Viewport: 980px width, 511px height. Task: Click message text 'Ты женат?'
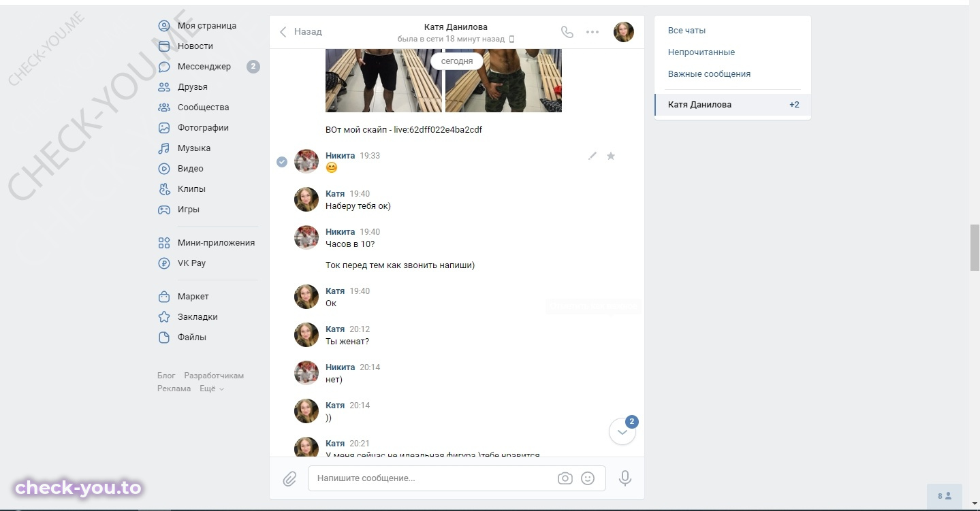[x=347, y=342]
